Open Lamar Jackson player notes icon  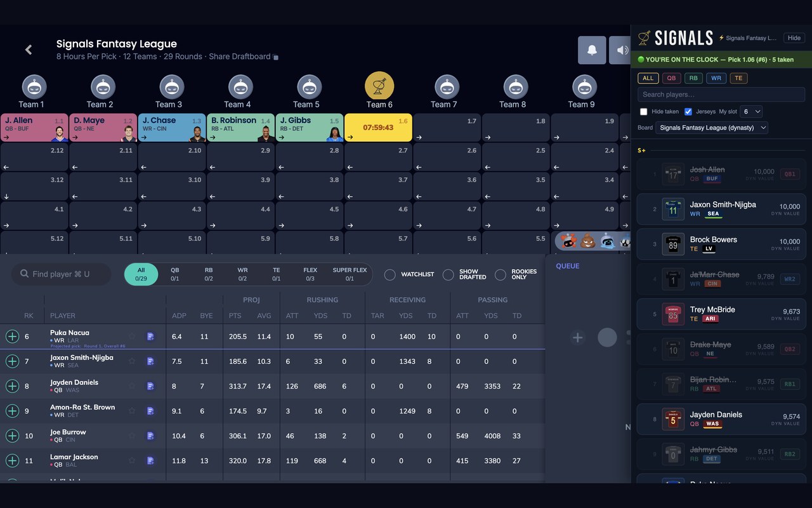(x=150, y=460)
